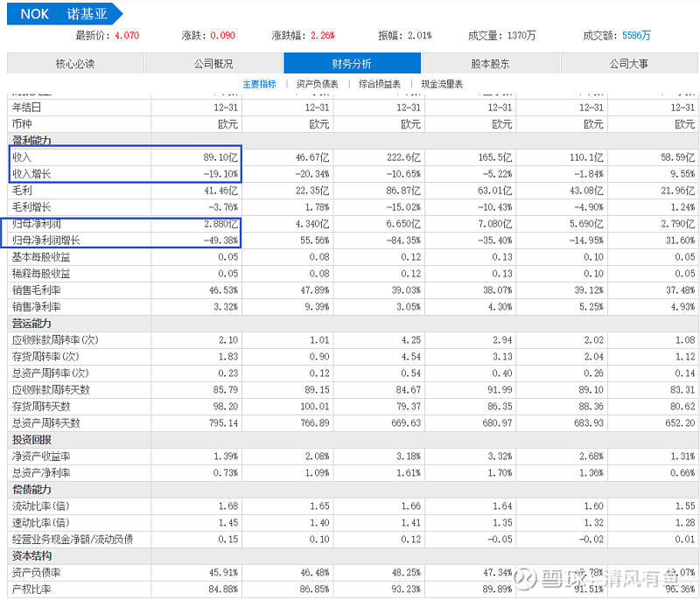Click the 主要指标 sub-link
The image size is (700, 600).
tap(259, 84)
